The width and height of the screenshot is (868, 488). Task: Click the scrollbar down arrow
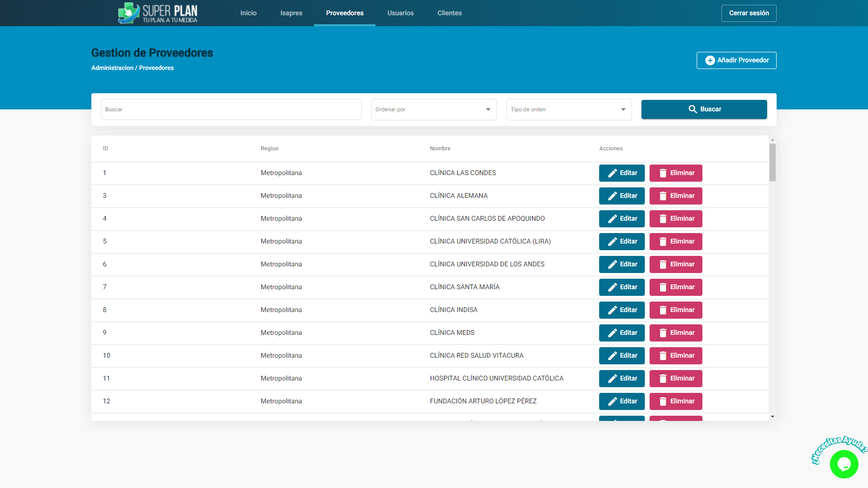click(772, 417)
